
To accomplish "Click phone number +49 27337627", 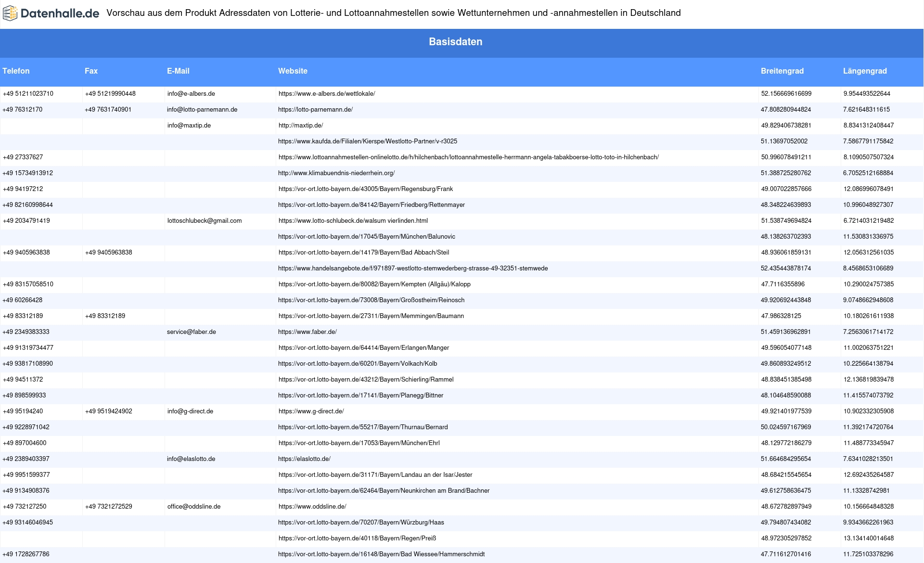I will (23, 157).
